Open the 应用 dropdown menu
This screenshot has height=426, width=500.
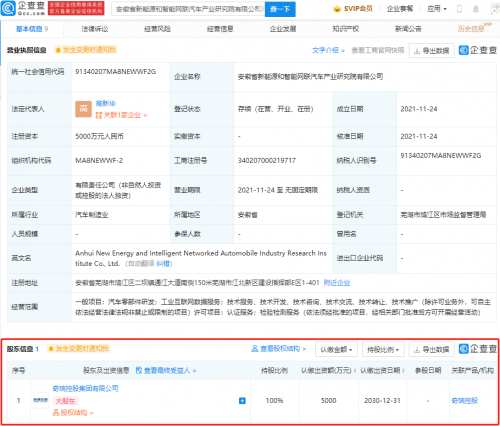coord(437,9)
